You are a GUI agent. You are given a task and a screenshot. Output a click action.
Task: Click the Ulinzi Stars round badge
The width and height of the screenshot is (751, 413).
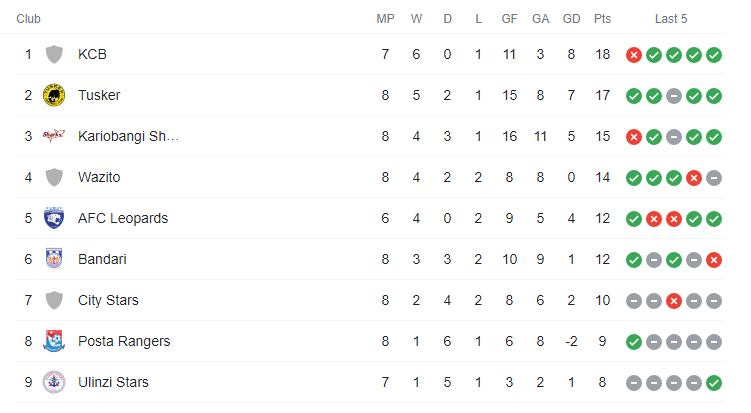tap(54, 382)
